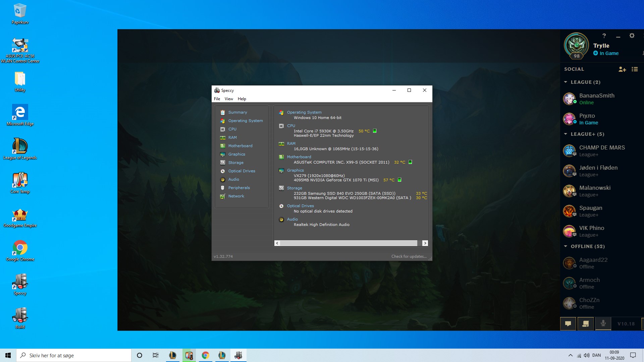Select friend Jøden i Fløden
This screenshot has height=362, width=644.
tap(602, 171)
